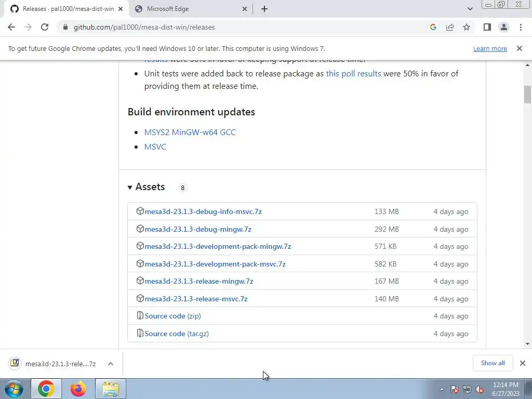Click the muted volume tray icon
Screen dimensions: 532x399
480,390
